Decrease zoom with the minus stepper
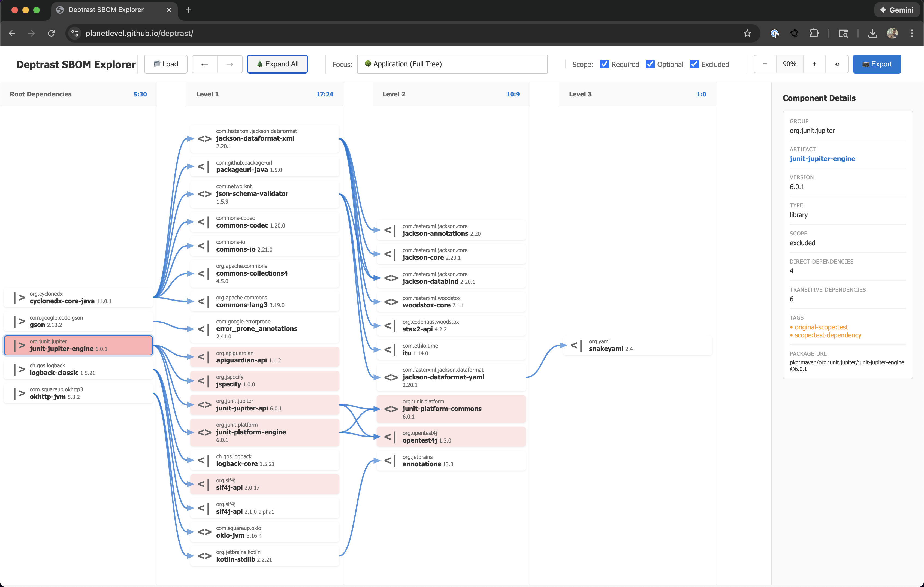Viewport: 924px width, 587px height. [x=765, y=64]
